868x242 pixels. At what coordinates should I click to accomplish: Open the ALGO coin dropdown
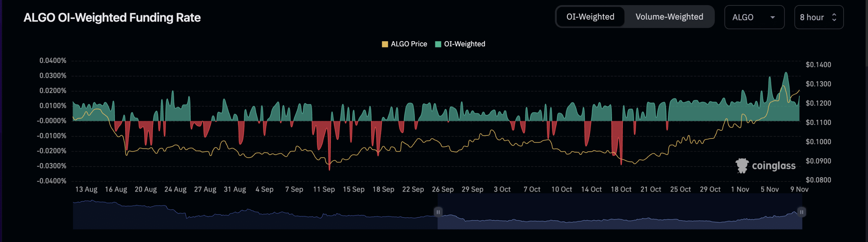(754, 17)
